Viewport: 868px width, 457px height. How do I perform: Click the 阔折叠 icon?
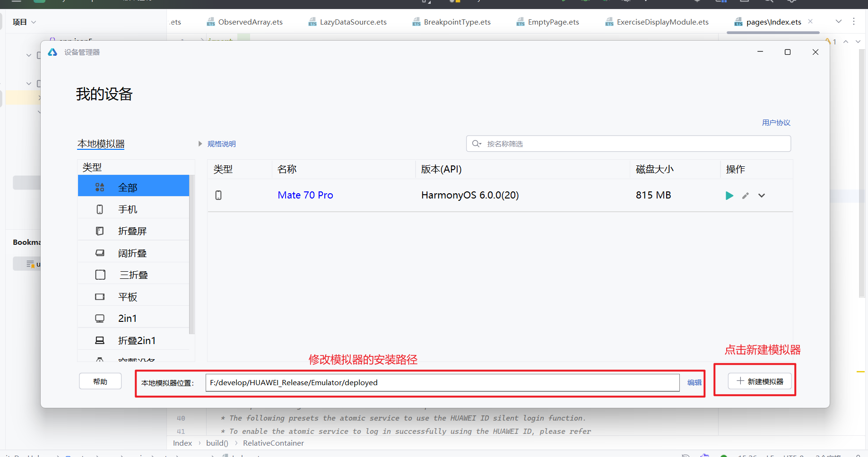tap(100, 253)
